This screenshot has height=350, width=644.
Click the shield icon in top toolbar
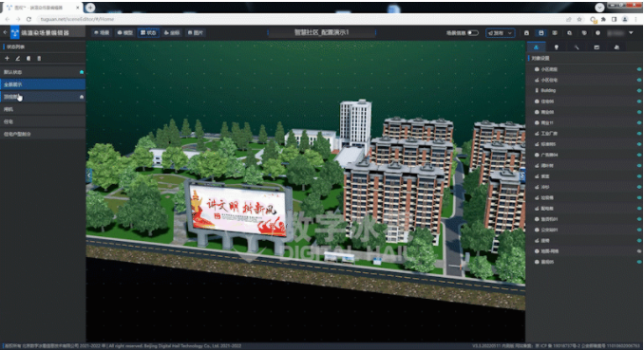pyautogui.click(x=584, y=33)
